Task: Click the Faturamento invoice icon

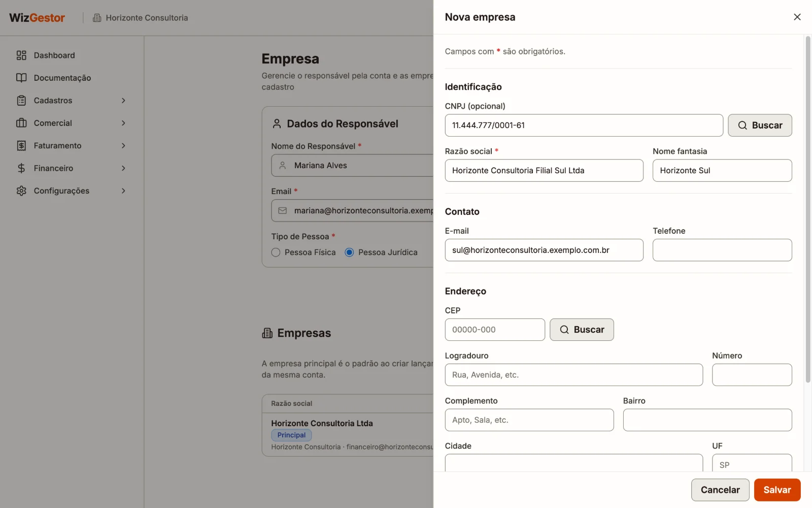Action: click(21, 146)
